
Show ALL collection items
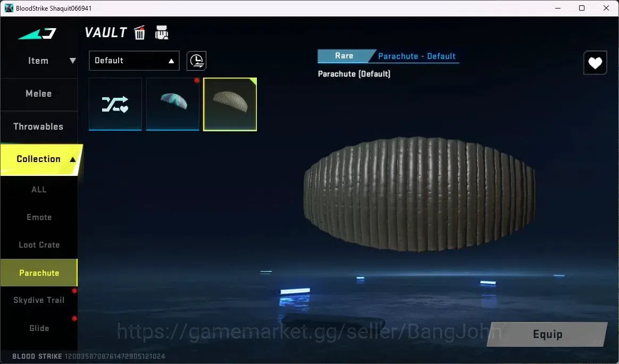39,190
